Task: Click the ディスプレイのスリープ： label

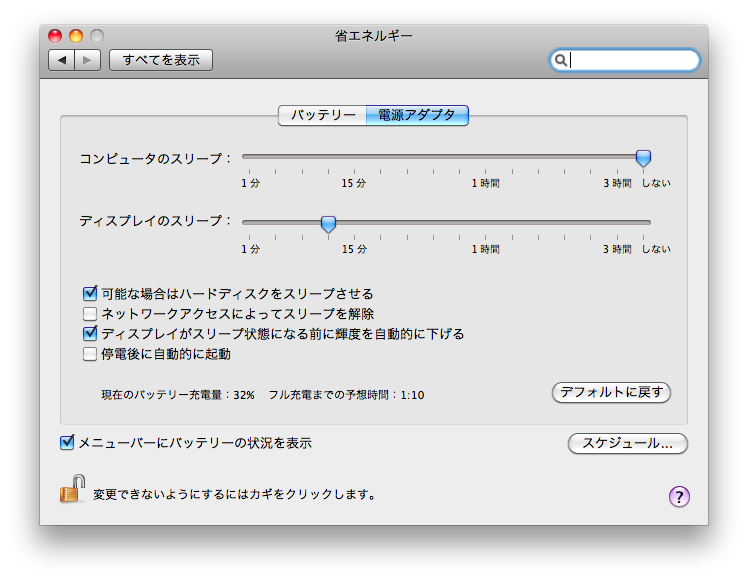Action: click(156, 221)
